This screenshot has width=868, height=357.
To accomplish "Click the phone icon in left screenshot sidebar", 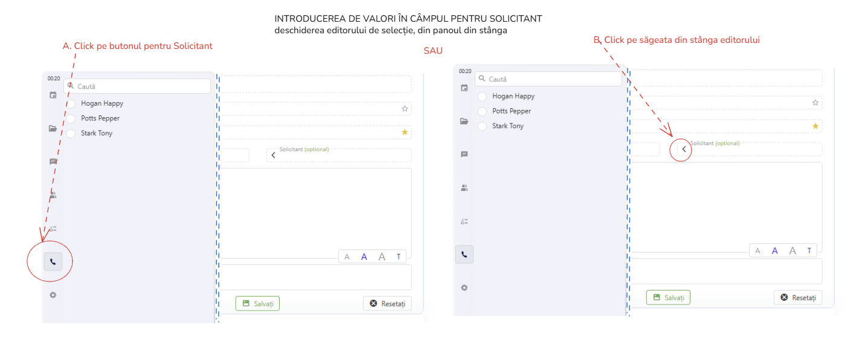I will [53, 262].
